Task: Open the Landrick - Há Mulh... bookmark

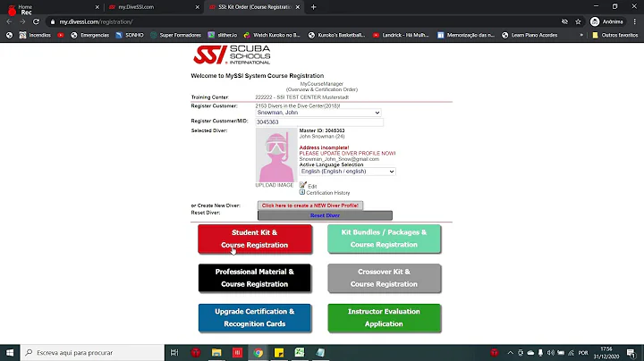Action: coord(401,35)
